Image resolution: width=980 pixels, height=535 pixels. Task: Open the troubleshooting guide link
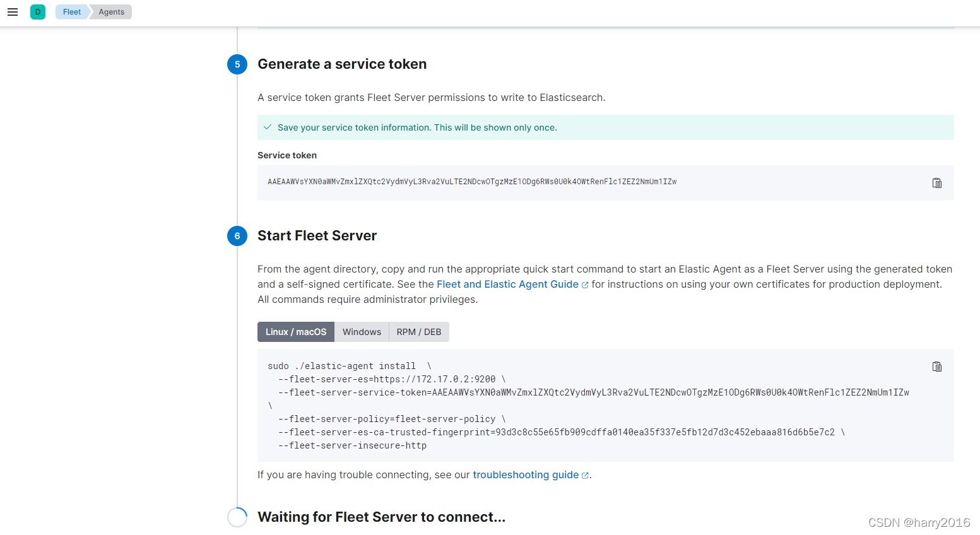pyautogui.click(x=531, y=475)
